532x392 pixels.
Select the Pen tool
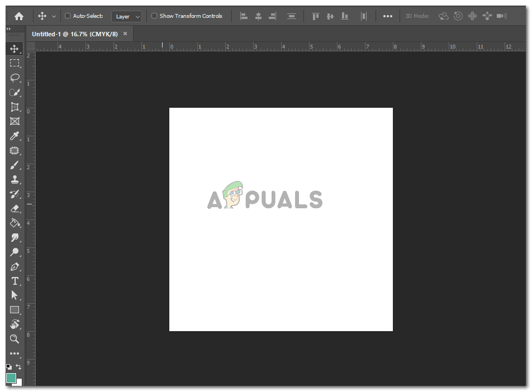click(x=15, y=266)
